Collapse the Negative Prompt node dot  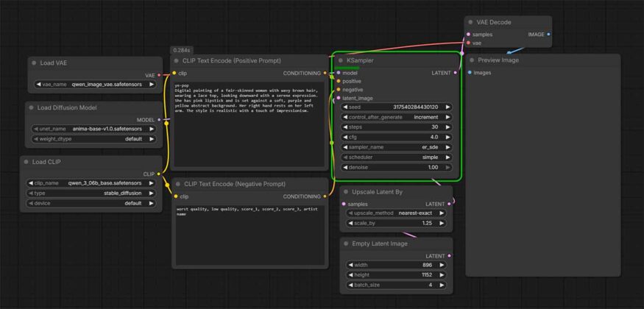pyautogui.click(x=178, y=184)
